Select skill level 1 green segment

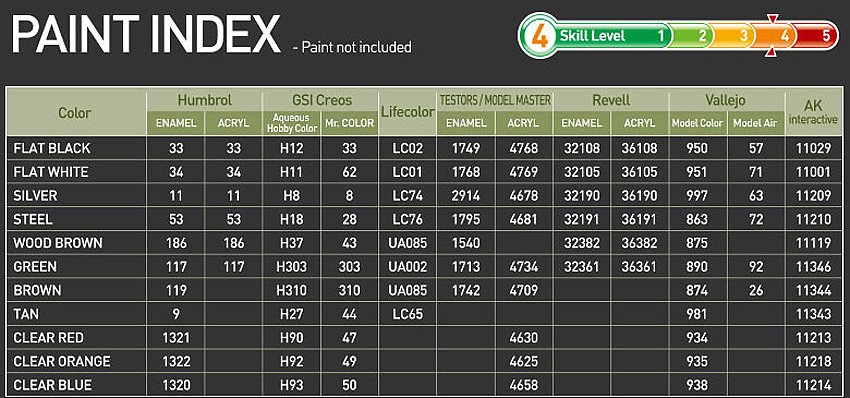click(613, 36)
